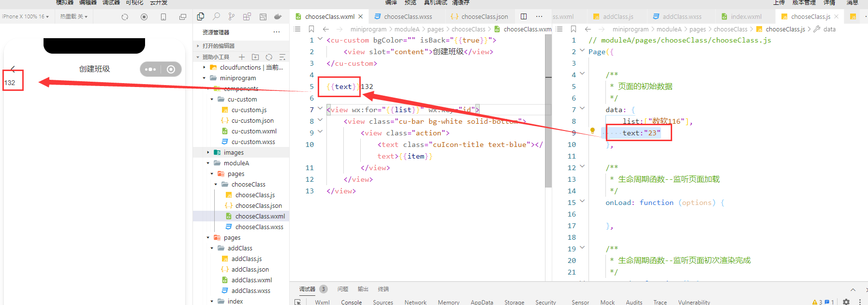Switch to 终端 panel tab
Screen dimensions: 868x305
[x=383, y=289]
